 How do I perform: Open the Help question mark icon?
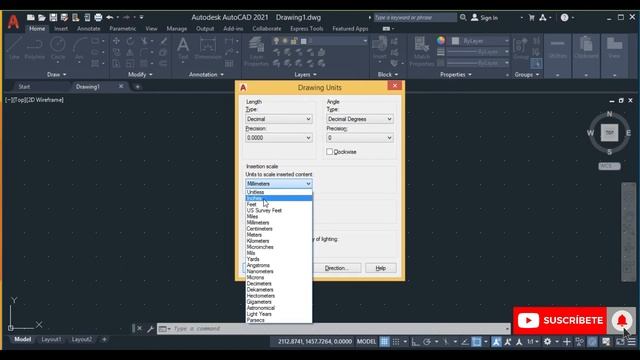point(564,18)
